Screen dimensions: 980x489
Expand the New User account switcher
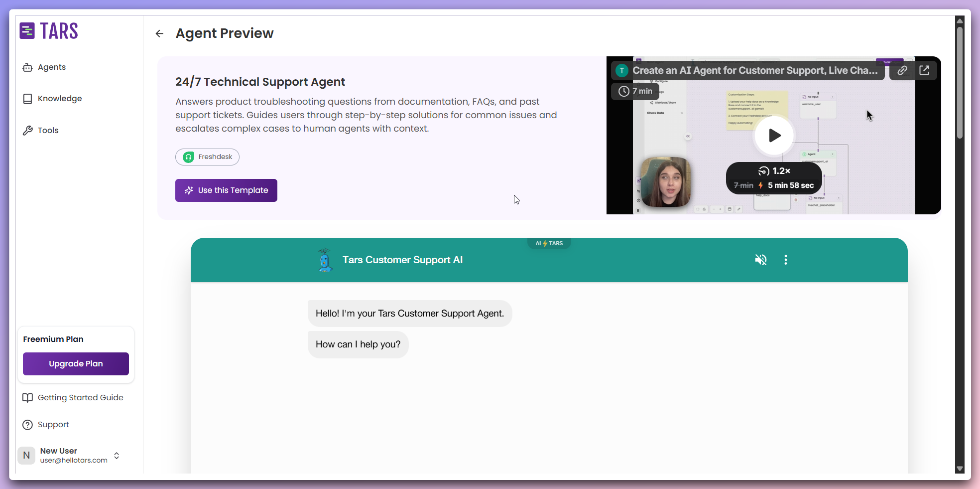(117, 456)
